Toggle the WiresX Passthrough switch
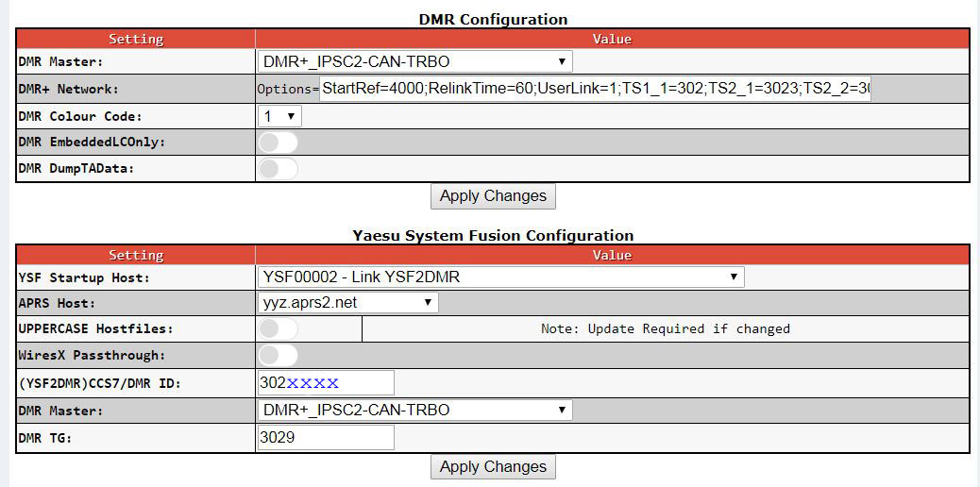The width and height of the screenshot is (980, 487). [x=279, y=356]
